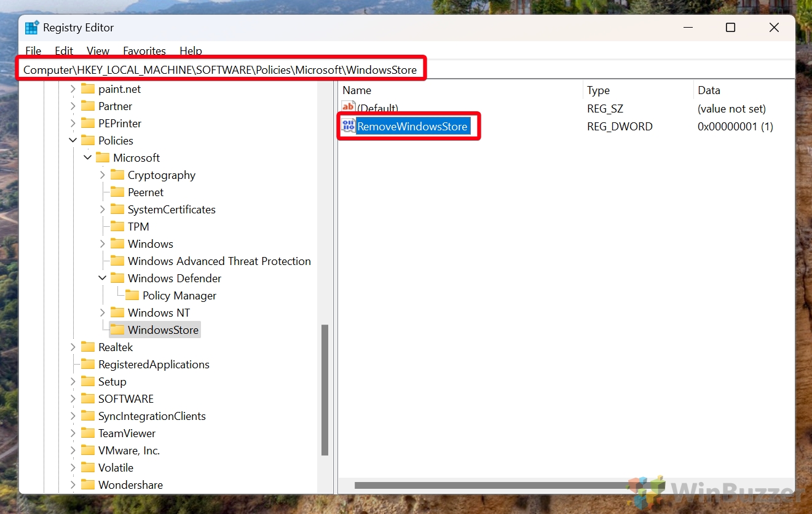This screenshot has height=514, width=812.
Task: Click the REG_SZ type cell
Action: [605, 109]
